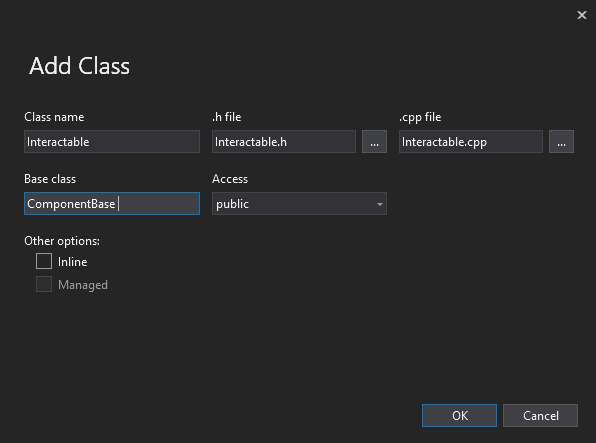Screen dimensions: 596x443
Task: Click the disabled Managed checkbox
Action: [x=44, y=284]
